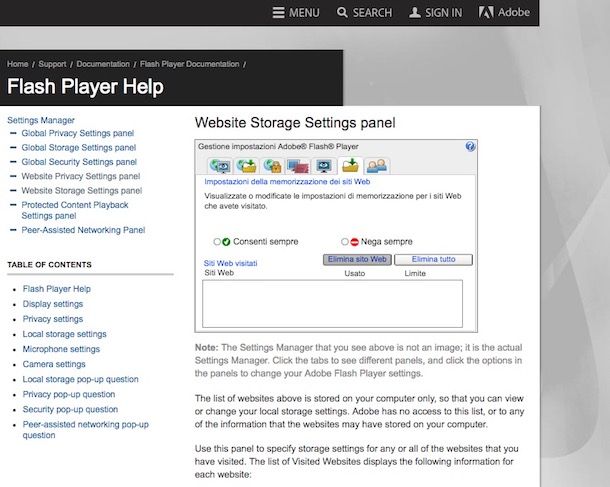
Task: Open Flash Player Help contents link
Action: pyautogui.click(x=56, y=289)
